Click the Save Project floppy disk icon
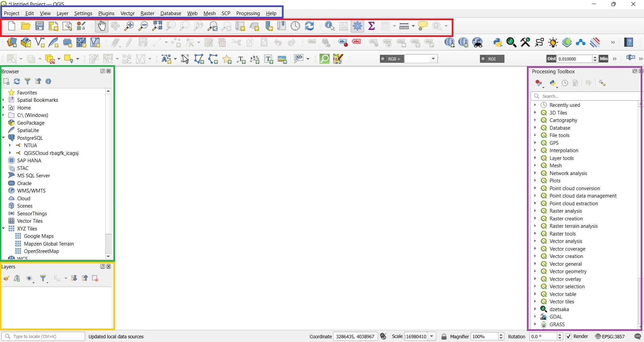 (40, 26)
